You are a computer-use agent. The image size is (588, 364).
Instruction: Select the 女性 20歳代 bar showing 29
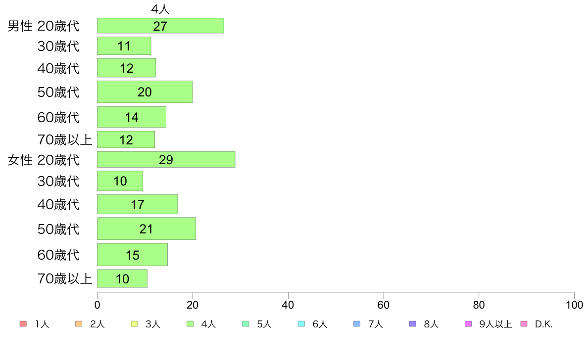[x=166, y=160]
